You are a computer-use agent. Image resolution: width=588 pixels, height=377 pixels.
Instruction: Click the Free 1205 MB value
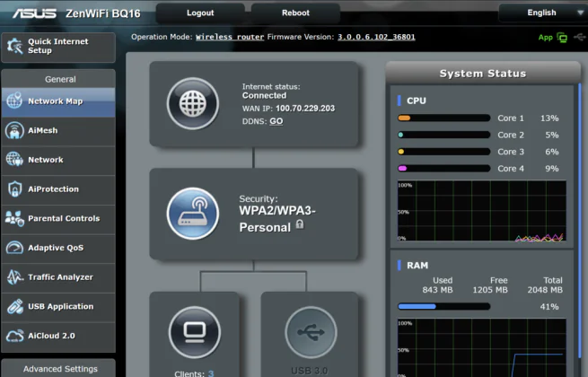click(490, 290)
